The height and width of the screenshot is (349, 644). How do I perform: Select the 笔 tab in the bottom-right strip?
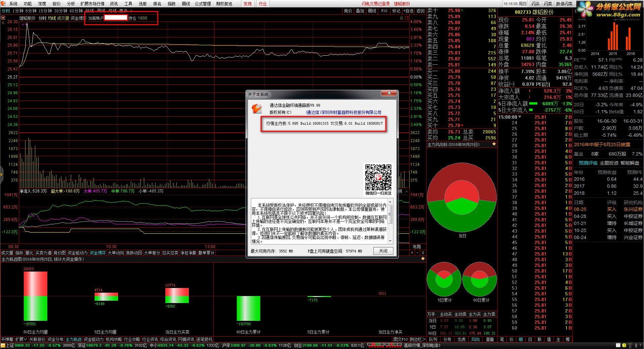[502, 340]
